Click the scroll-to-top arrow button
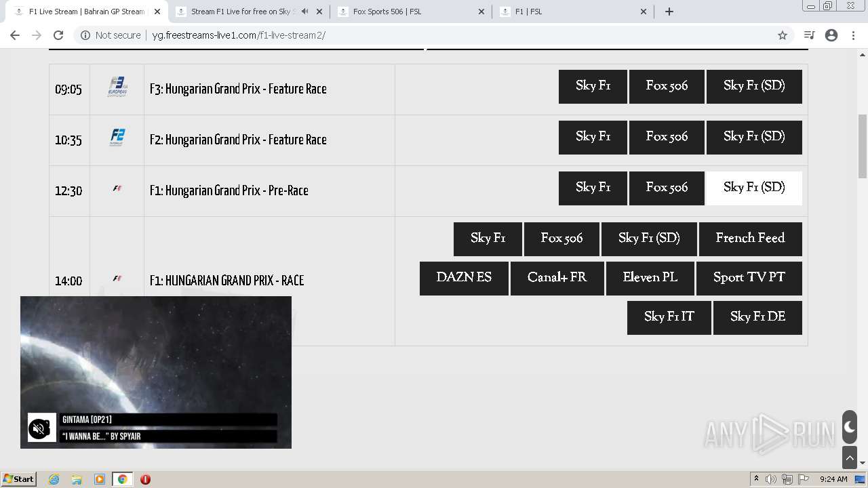Screen dimensions: 868x488 (850, 458)
